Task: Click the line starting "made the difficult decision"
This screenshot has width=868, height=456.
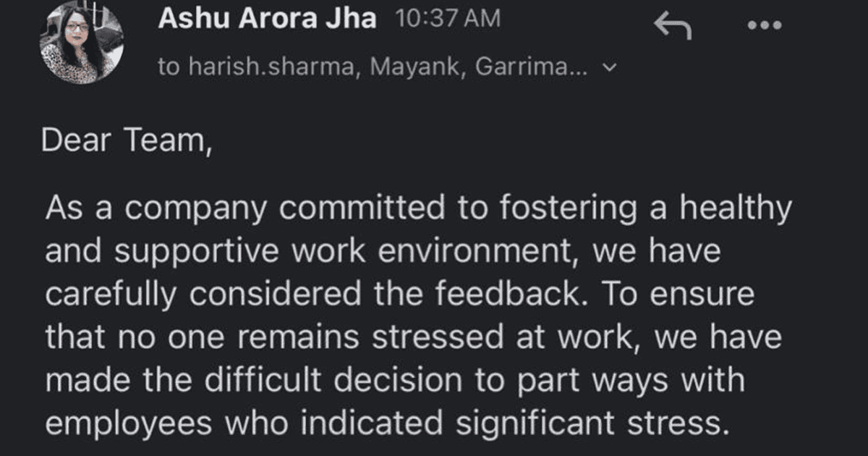Action: (x=394, y=381)
